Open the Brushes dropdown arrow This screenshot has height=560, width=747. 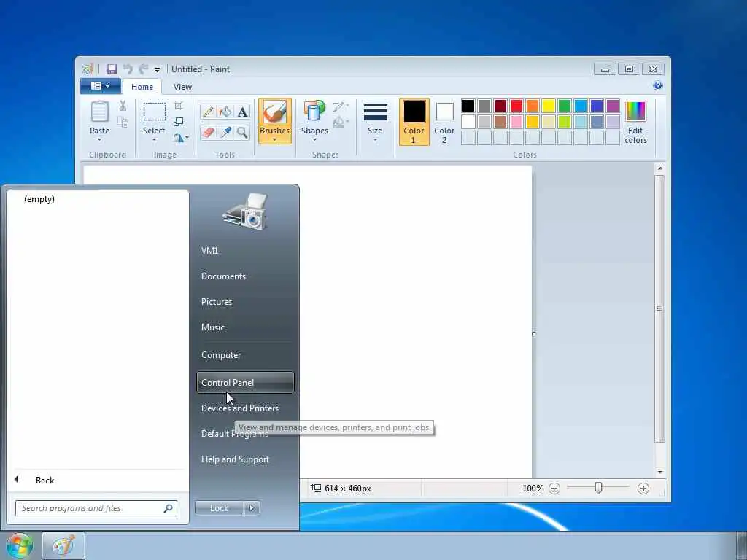(x=275, y=140)
